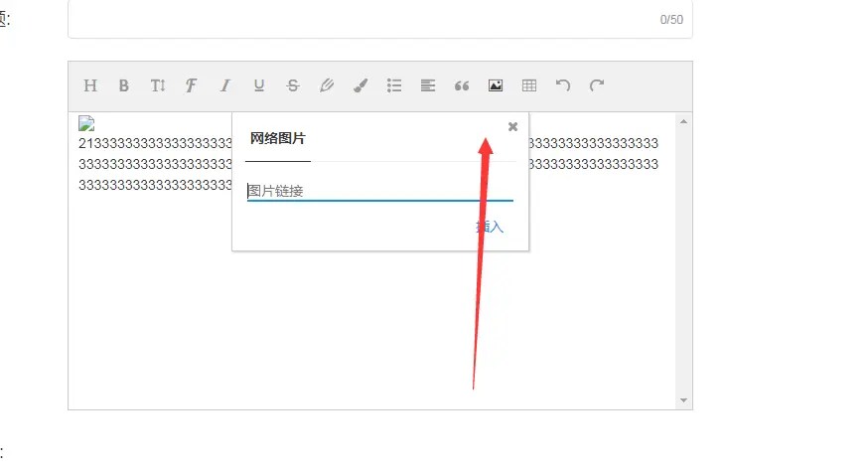Click the 插入 link in popup
The width and height of the screenshot is (868, 472).
(x=490, y=227)
